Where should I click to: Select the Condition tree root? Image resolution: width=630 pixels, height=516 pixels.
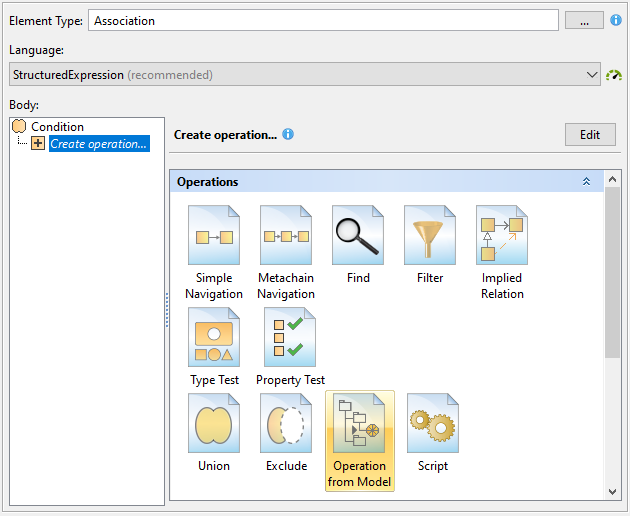[x=57, y=127]
